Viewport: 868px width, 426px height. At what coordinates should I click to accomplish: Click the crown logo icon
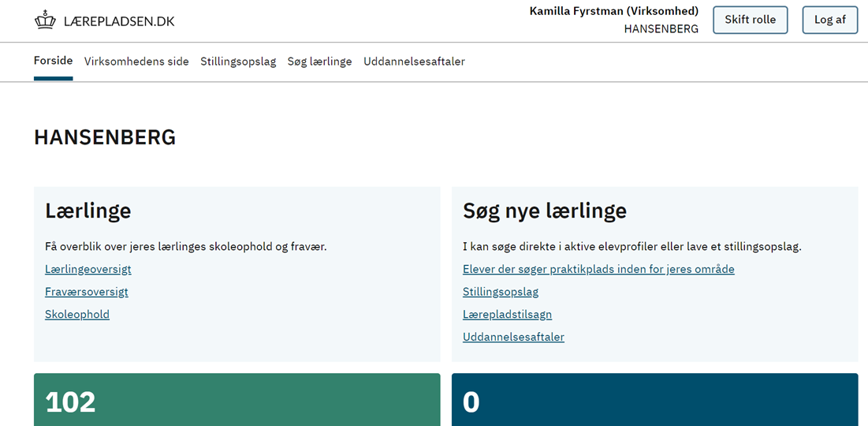coord(46,21)
